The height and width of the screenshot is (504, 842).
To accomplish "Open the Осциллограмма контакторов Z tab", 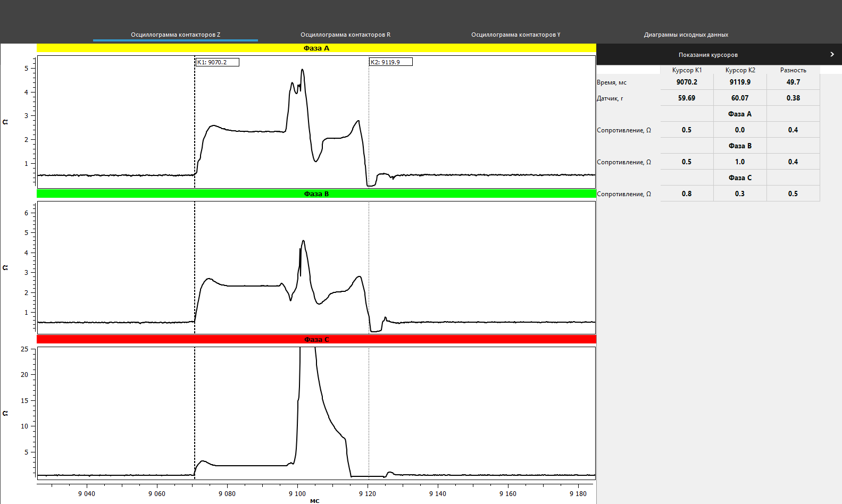I will (176, 35).
